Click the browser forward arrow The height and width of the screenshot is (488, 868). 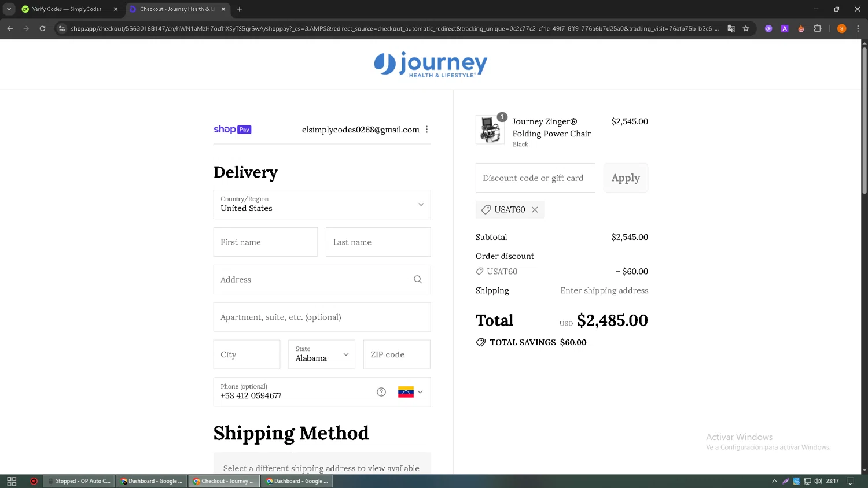pos(26,28)
